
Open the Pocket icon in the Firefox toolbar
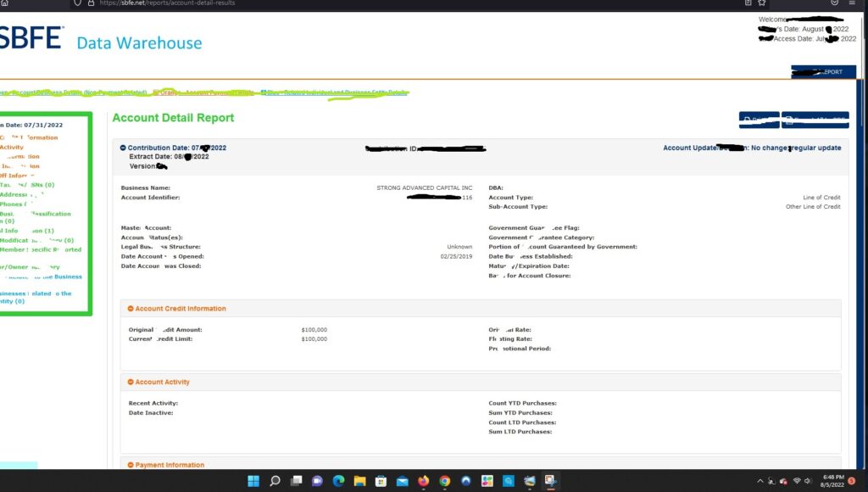tap(835, 3)
